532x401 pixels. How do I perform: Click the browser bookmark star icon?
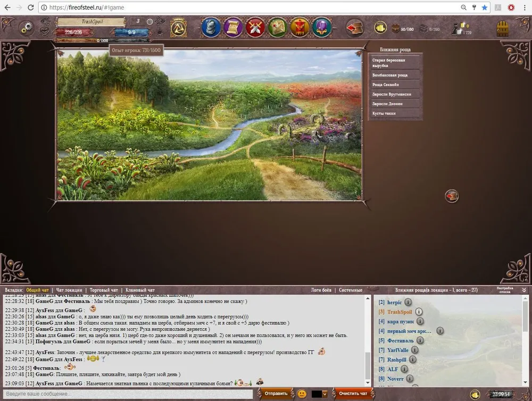pyautogui.click(x=485, y=7)
